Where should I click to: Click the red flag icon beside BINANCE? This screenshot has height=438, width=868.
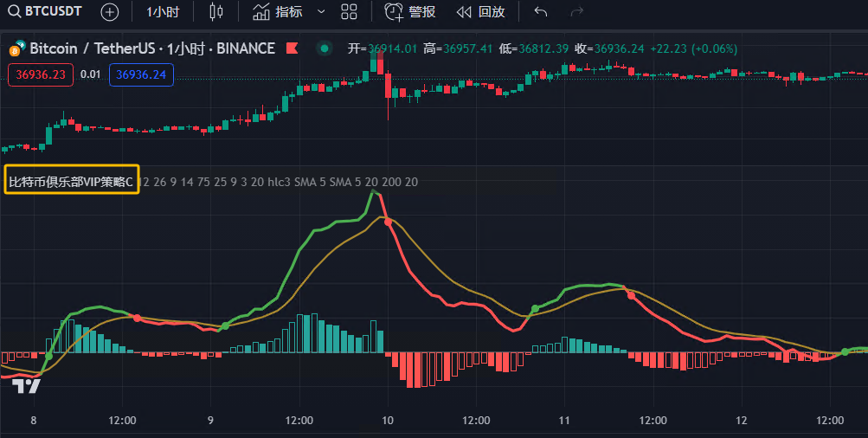pos(292,48)
